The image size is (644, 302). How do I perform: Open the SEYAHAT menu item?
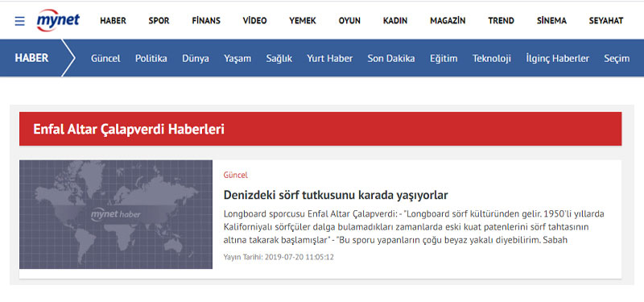click(x=606, y=21)
